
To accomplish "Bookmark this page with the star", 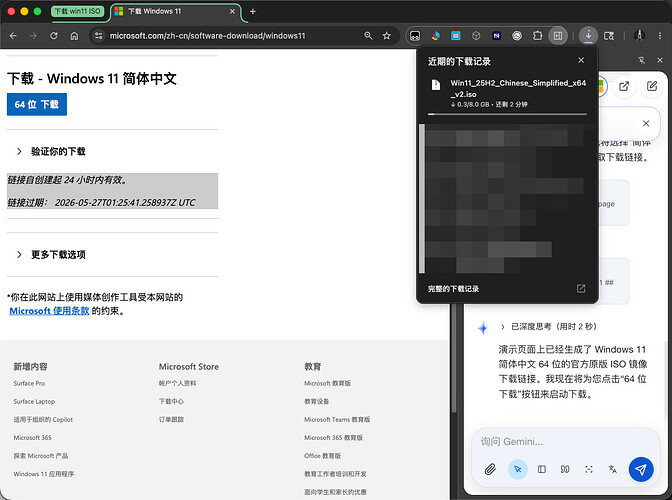I will [x=387, y=36].
